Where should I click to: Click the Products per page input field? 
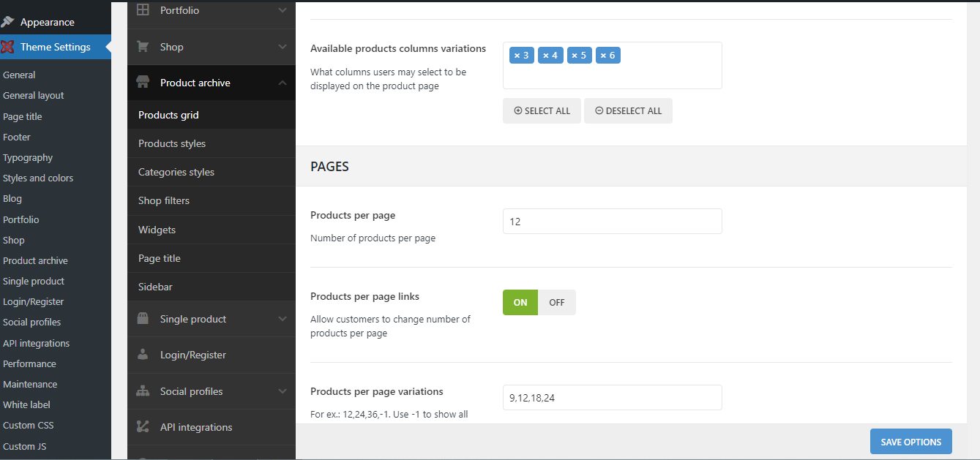click(x=612, y=222)
